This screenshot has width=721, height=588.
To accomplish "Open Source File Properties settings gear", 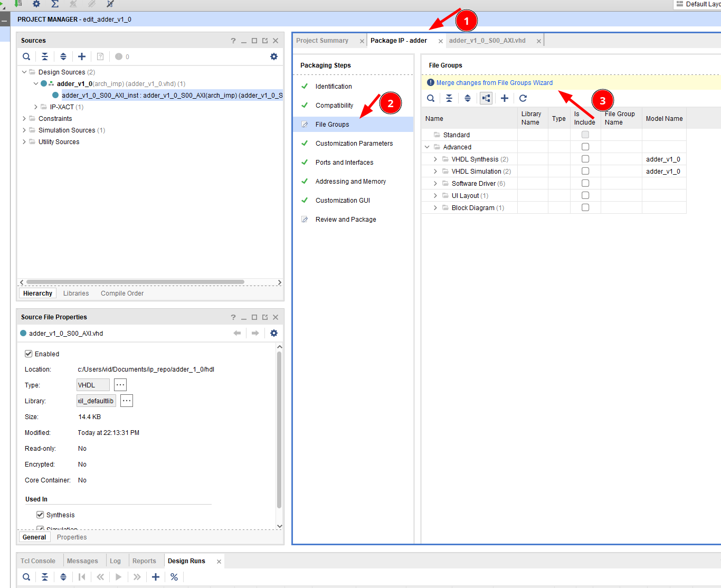I will (274, 333).
